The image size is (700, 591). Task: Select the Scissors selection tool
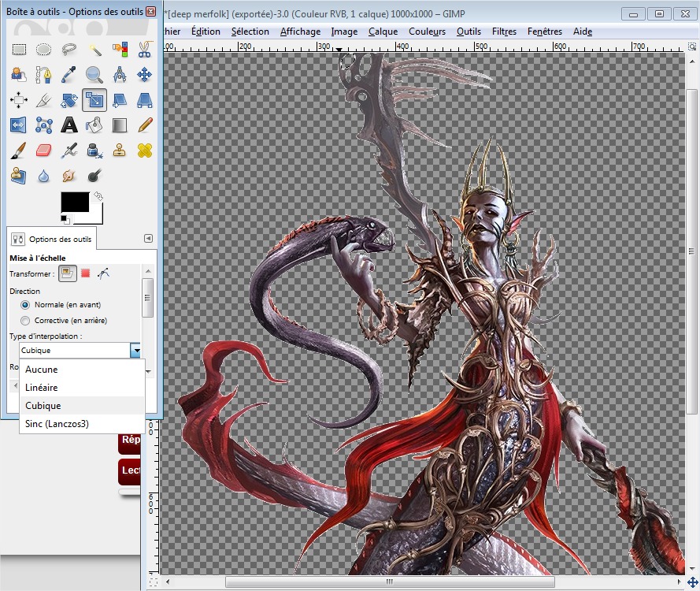click(x=144, y=50)
